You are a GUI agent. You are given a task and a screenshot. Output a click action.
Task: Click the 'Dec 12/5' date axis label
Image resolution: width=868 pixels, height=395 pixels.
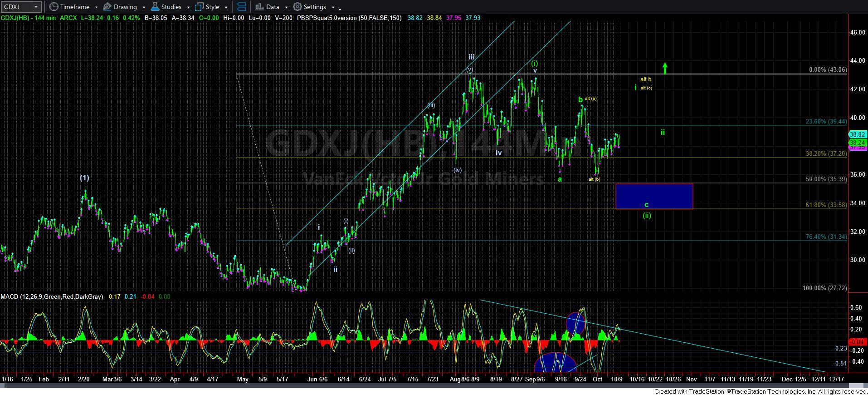pyautogui.click(x=794, y=379)
